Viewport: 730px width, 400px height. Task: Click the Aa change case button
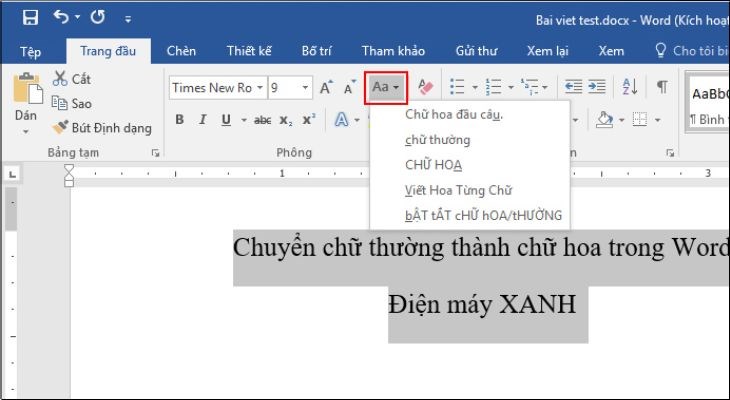pos(386,87)
